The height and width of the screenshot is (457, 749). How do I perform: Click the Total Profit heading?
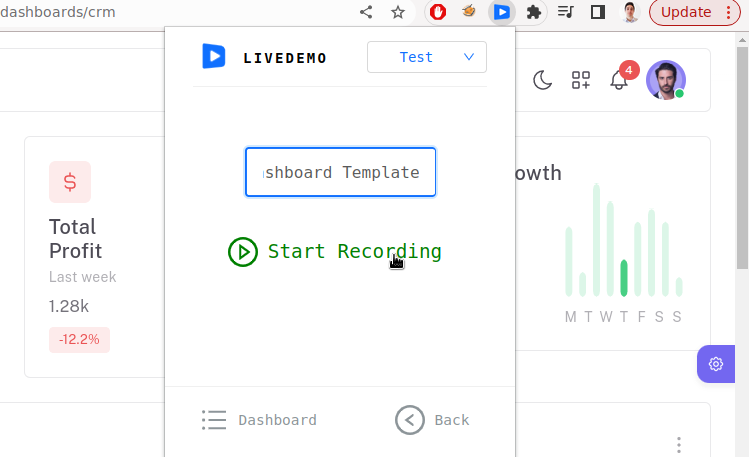tap(75, 239)
